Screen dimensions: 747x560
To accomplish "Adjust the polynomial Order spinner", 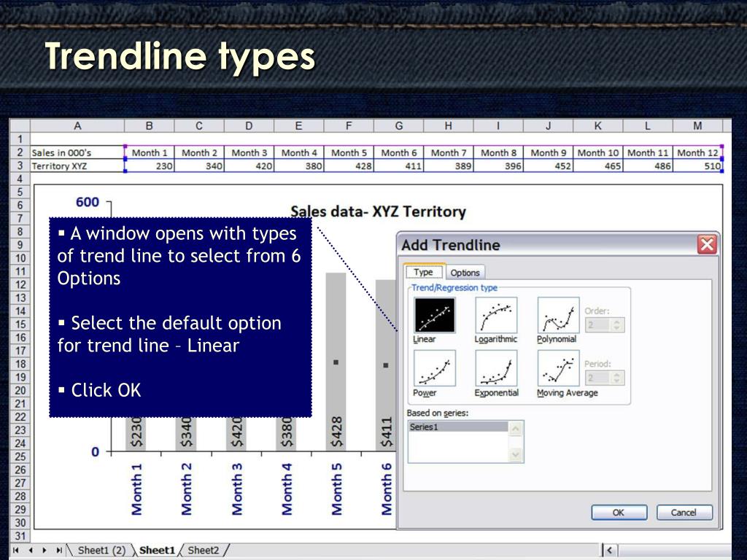I will (616, 324).
